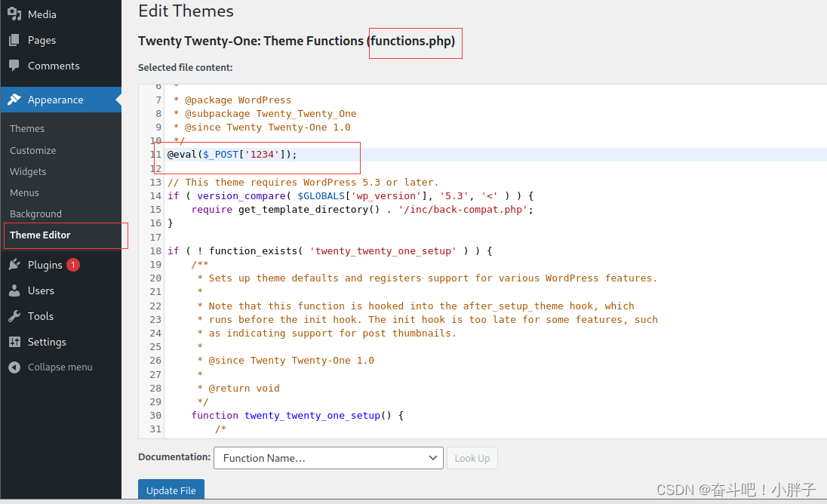The image size is (827, 504).
Task: Go to Themes submenu item
Action: [27, 128]
